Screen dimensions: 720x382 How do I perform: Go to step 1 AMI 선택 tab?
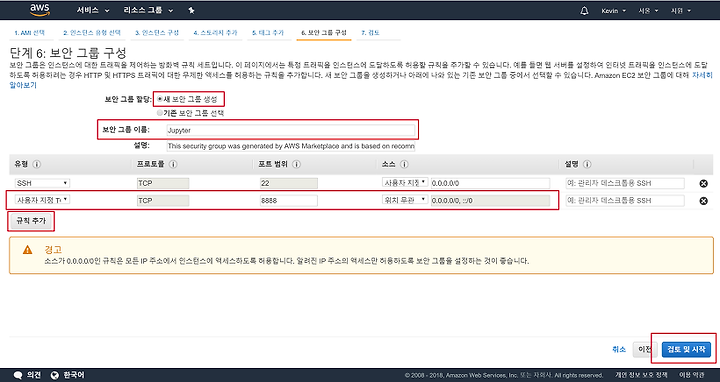coord(29,33)
